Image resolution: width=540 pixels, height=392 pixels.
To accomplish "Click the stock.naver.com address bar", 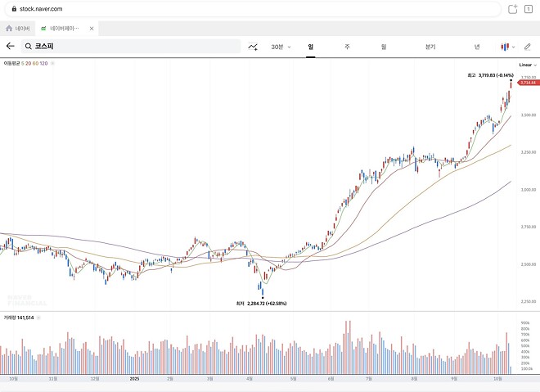I will tap(253, 9).
